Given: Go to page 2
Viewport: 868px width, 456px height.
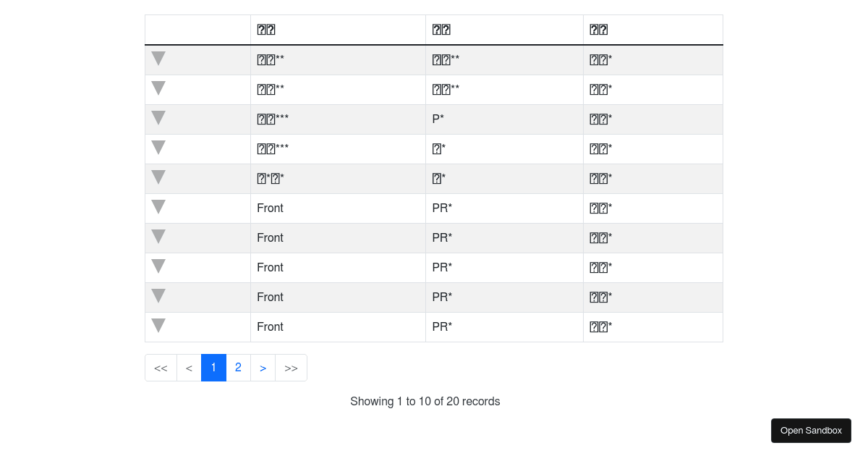Looking at the screenshot, I should [238, 368].
